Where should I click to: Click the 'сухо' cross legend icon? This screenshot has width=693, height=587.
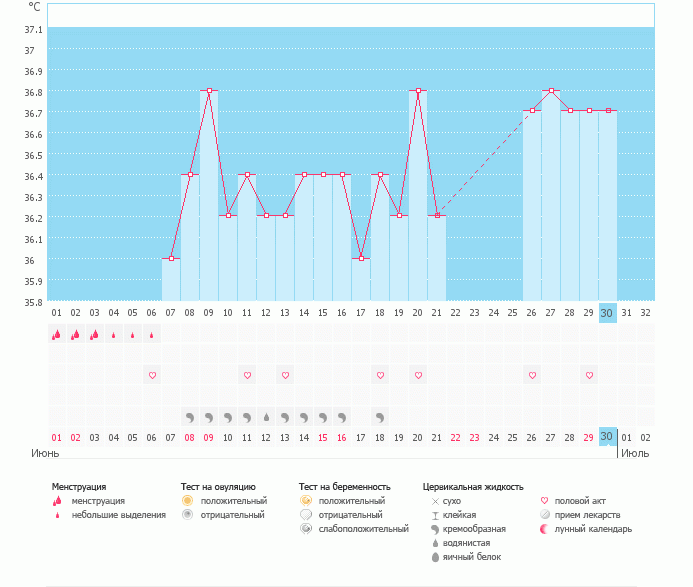click(x=435, y=500)
